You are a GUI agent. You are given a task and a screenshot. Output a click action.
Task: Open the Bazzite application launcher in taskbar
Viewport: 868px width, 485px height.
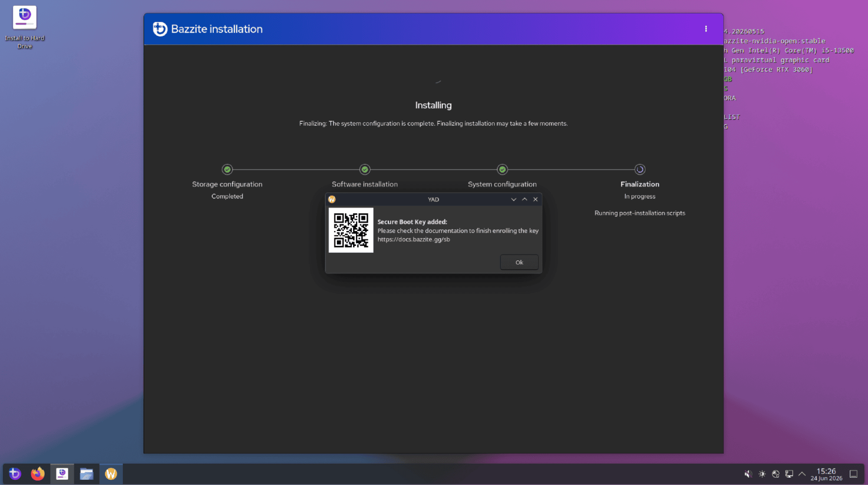(15, 474)
